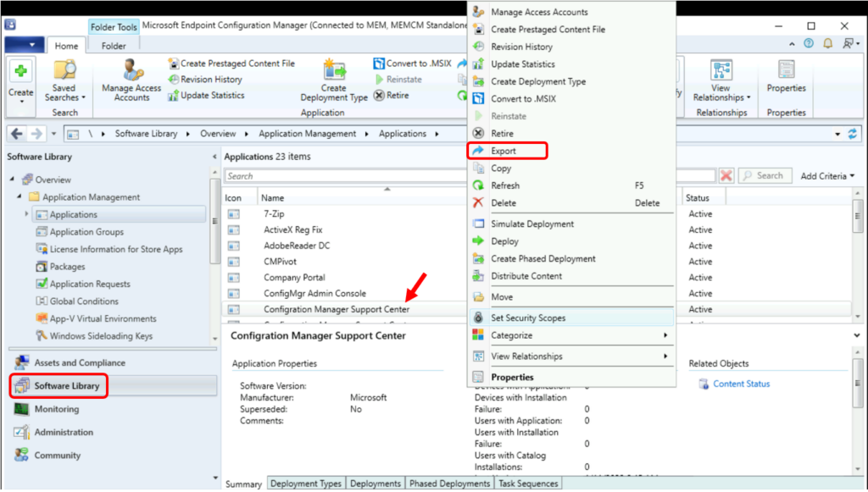
Task: Collapse the Application Management tree node
Action: tap(19, 196)
